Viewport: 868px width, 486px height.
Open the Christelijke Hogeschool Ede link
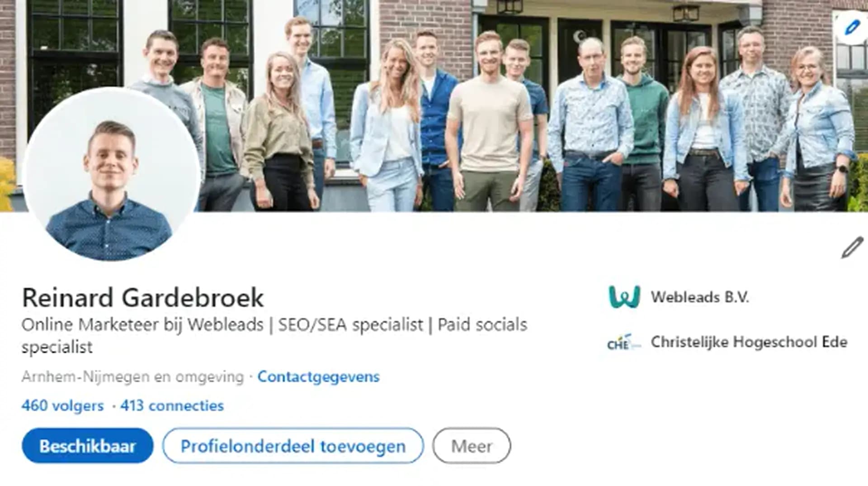click(749, 342)
